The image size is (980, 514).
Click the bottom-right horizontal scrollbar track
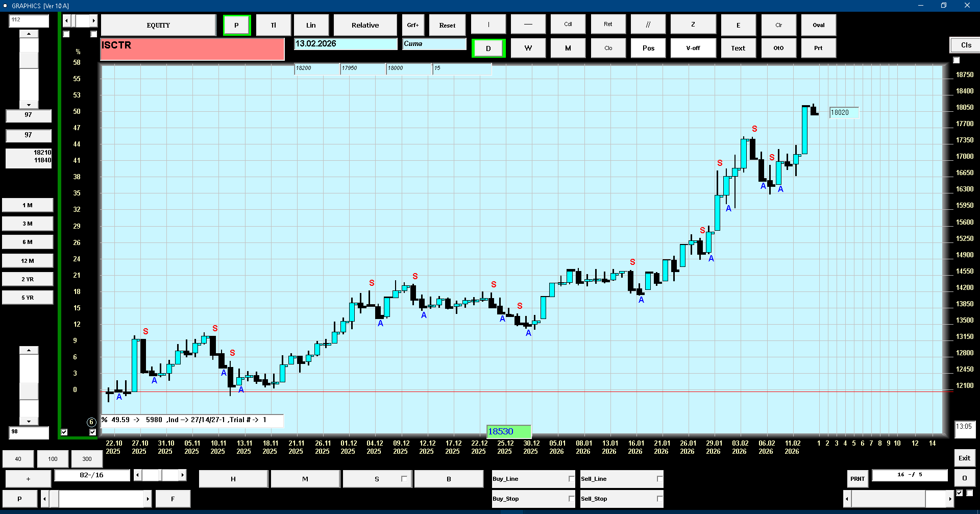pos(888,499)
